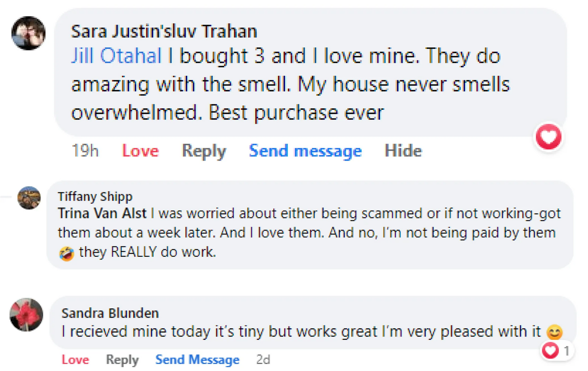This screenshot has height=371, width=588.
Task: Open Sara Justin'sluv Trahan's profile picture
Action: [x=28, y=33]
